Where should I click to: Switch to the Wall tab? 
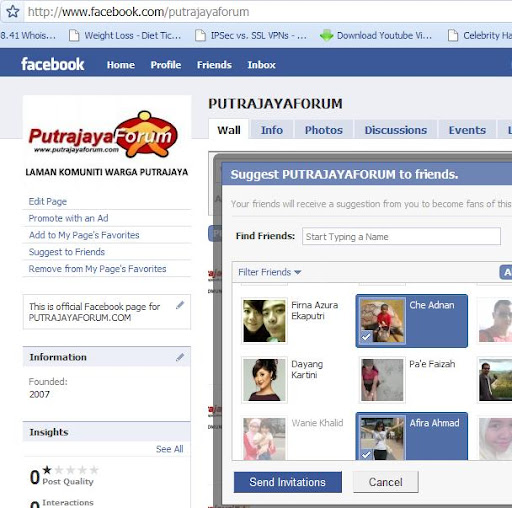229,130
